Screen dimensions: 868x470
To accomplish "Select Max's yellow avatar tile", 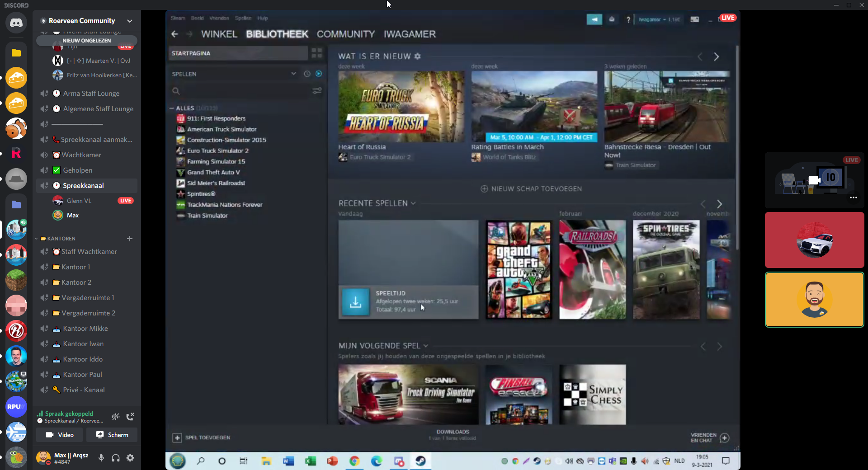I will (x=814, y=300).
